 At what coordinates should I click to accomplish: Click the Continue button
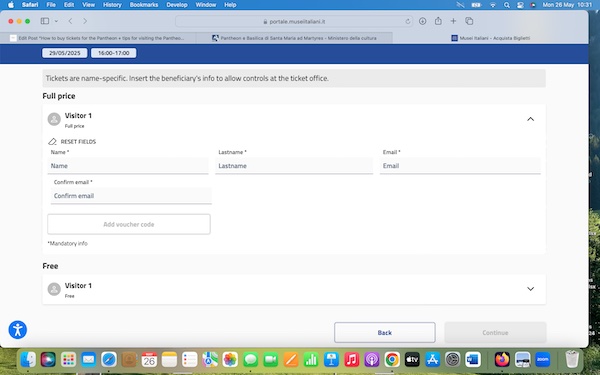tap(495, 333)
